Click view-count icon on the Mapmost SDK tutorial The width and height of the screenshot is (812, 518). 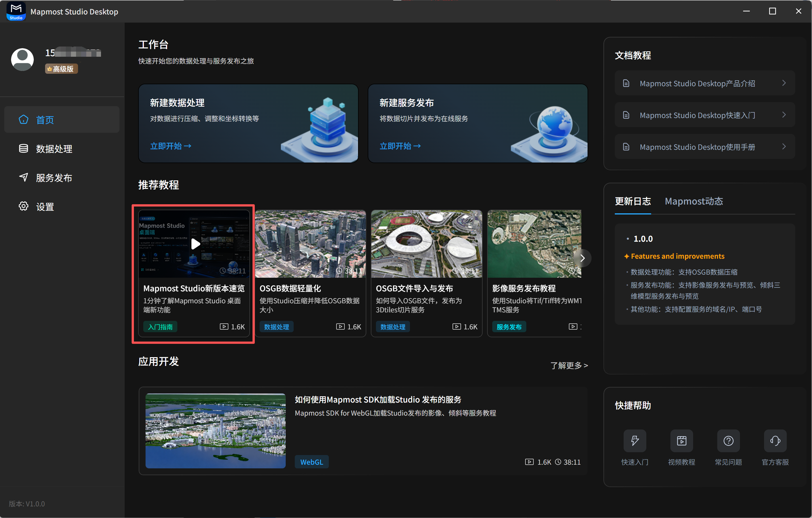(529, 462)
